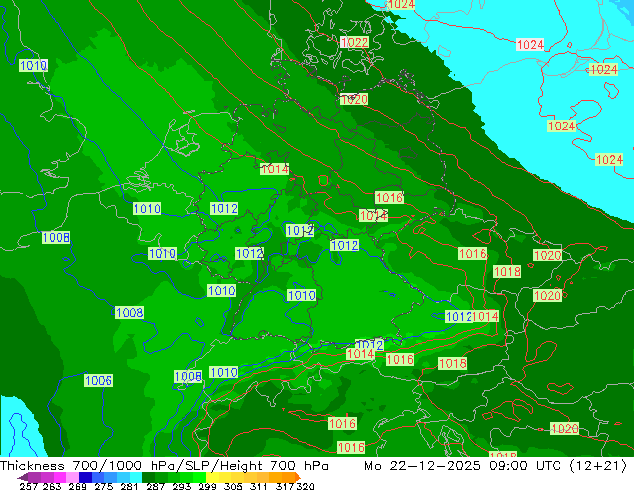Select the legend value 320
Viewport: 634px width, 490px height.
click(305, 486)
